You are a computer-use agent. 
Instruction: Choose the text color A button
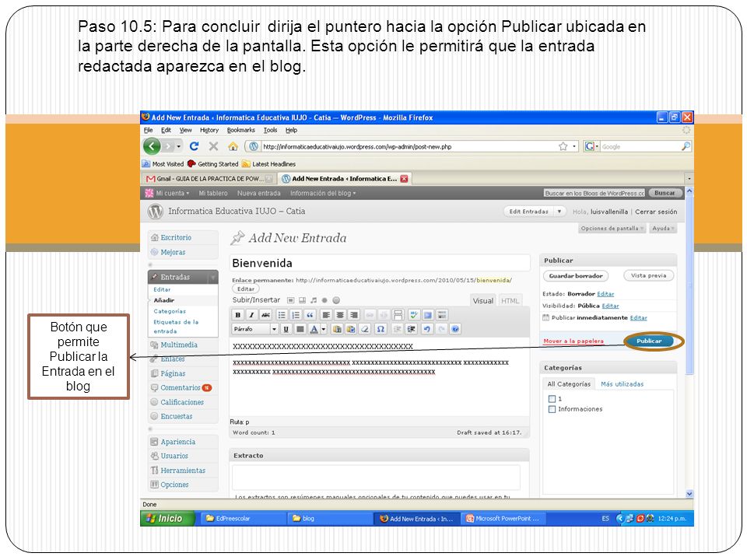(x=314, y=329)
